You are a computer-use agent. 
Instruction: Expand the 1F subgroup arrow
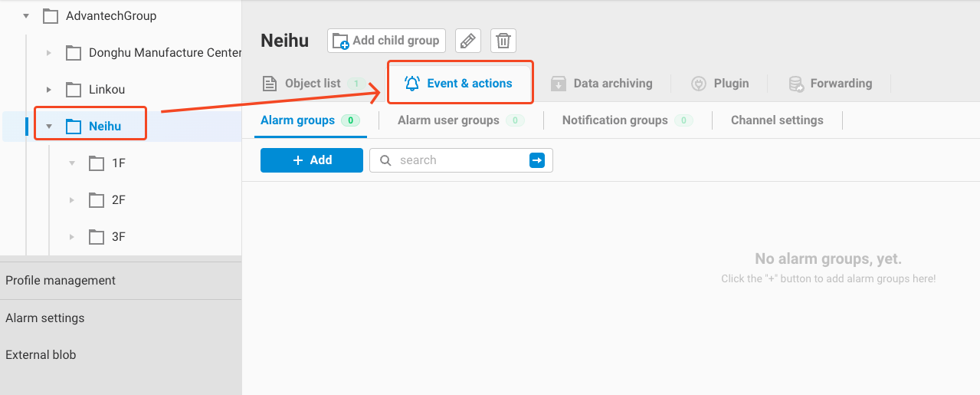click(72, 163)
